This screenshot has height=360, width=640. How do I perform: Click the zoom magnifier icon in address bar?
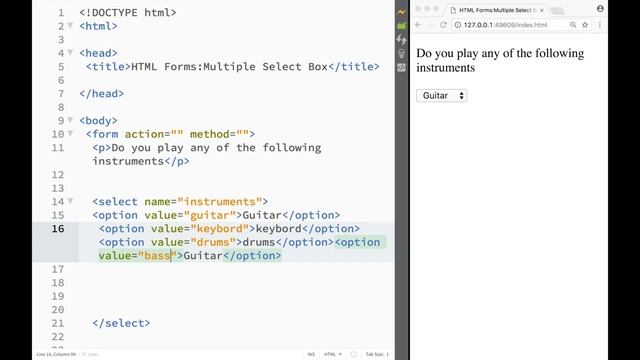[573, 25]
